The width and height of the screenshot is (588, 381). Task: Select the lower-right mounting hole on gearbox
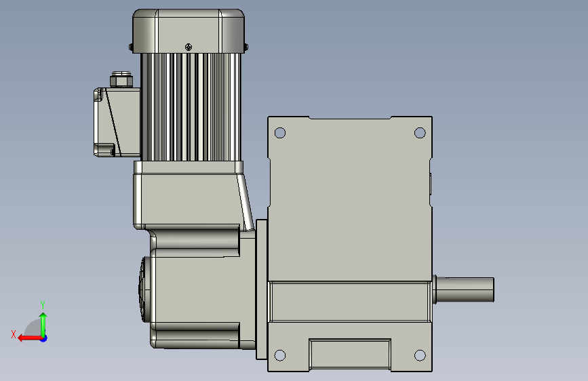coord(420,355)
